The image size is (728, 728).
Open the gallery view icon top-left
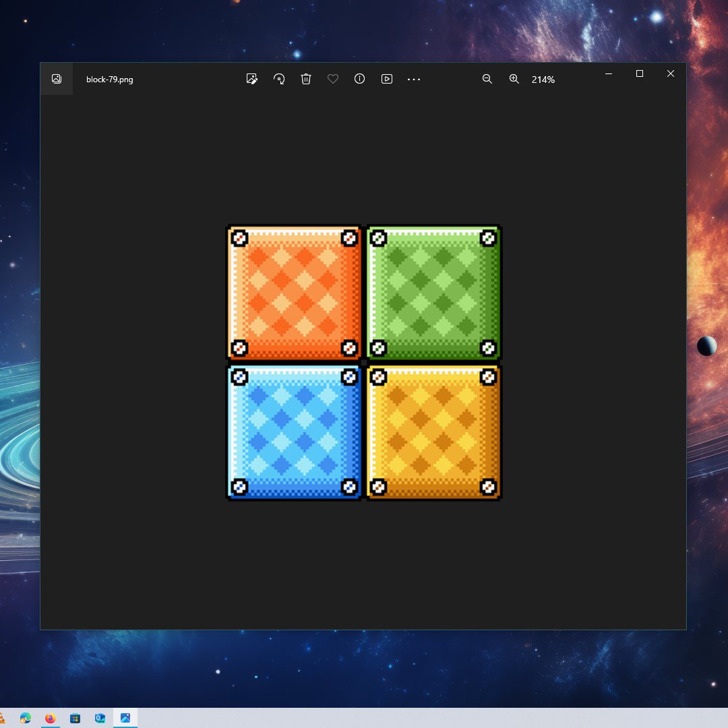pos(57,78)
